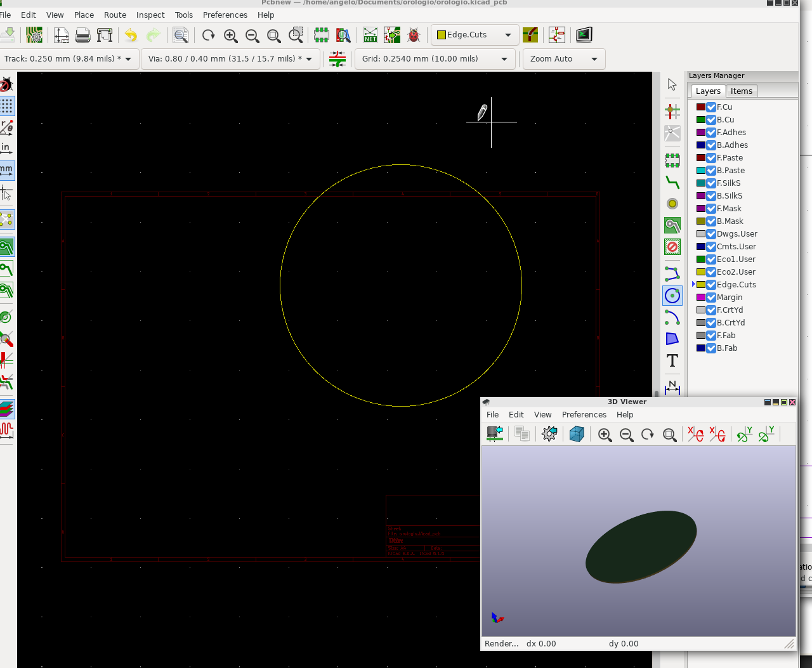
Task: Open the Python scripting console icon
Action: pos(584,35)
